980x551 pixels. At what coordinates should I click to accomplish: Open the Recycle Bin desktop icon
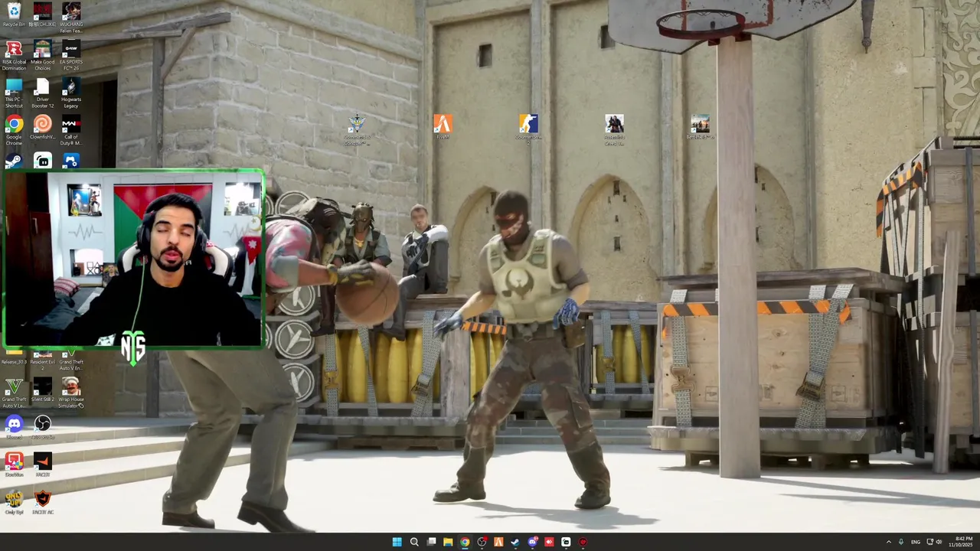click(14, 15)
